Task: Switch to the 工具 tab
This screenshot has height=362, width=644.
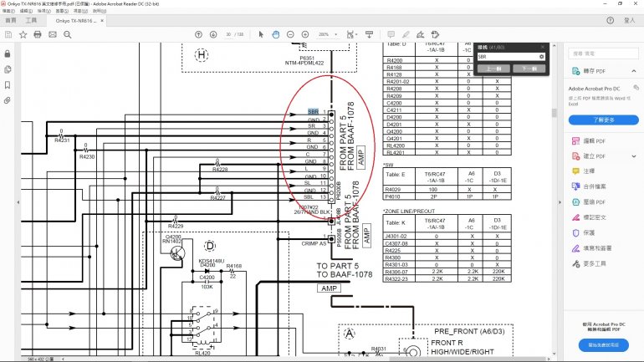Action: (x=31, y=20)
